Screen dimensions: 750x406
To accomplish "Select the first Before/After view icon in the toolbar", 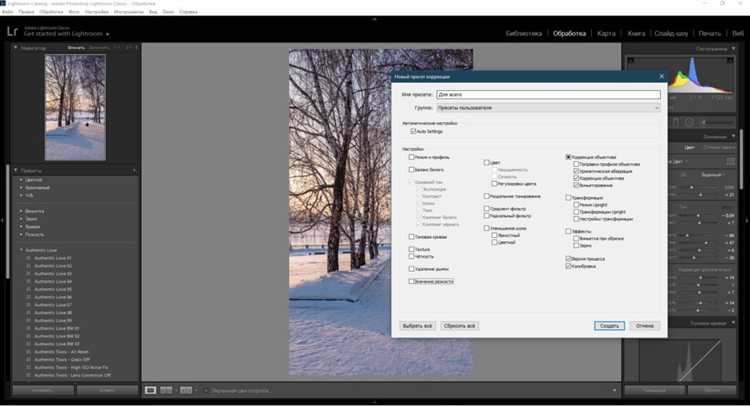I will pyautogui.click(x=166, y=390).
